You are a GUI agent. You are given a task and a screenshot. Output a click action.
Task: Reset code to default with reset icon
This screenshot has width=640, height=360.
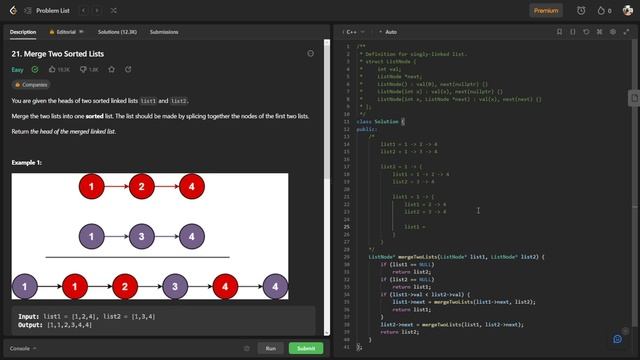586,32
